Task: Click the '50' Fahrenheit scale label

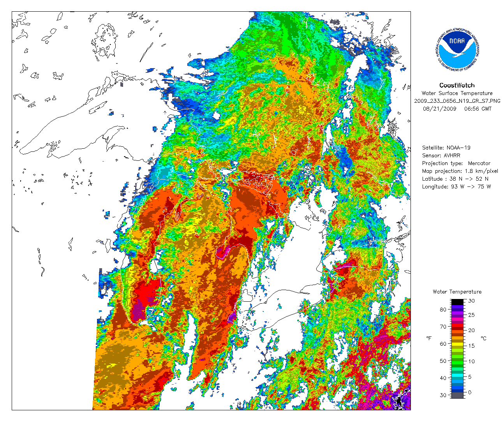Action: pos(443,361)
